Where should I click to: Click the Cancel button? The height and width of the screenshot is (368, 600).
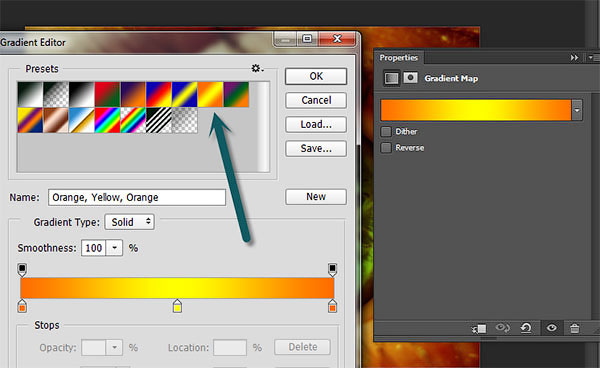click(316, 100)
